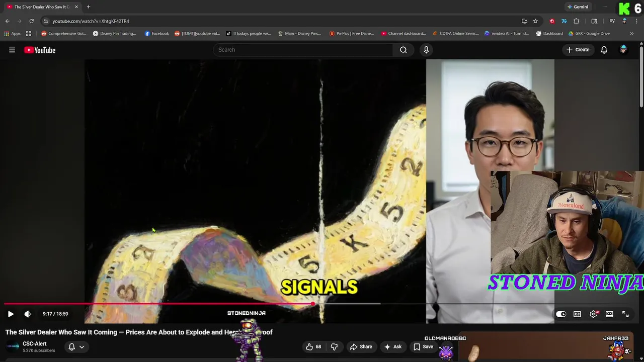This screenshot has width=644, height=362.
Task: Open If todays people we... bookmark
Action: click(x=249, y=34)
